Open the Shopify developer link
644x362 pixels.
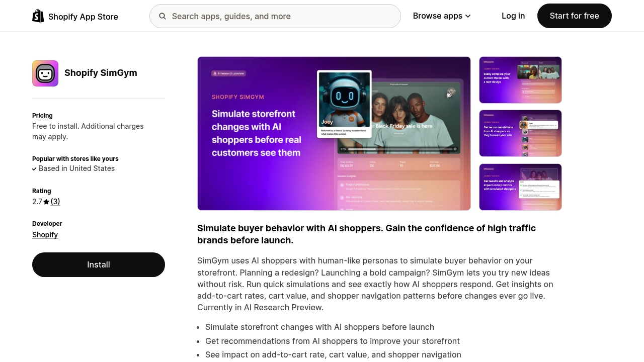coord(45,234)
